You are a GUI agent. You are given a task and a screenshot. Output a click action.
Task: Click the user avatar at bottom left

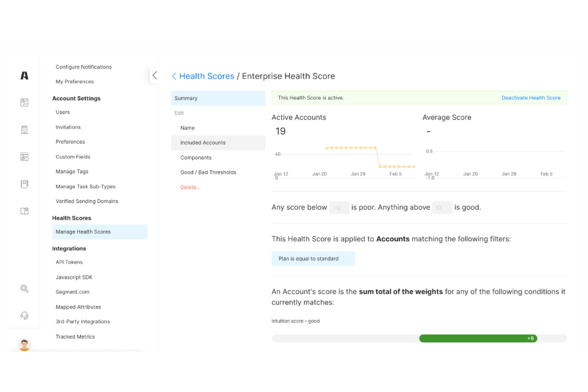[24, 344]
